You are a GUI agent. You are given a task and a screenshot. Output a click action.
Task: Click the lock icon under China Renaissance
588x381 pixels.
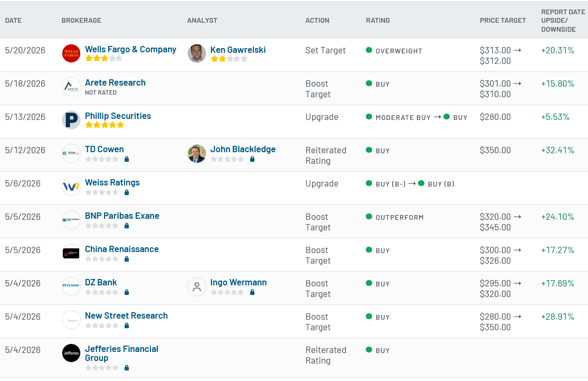pos(127,259)
